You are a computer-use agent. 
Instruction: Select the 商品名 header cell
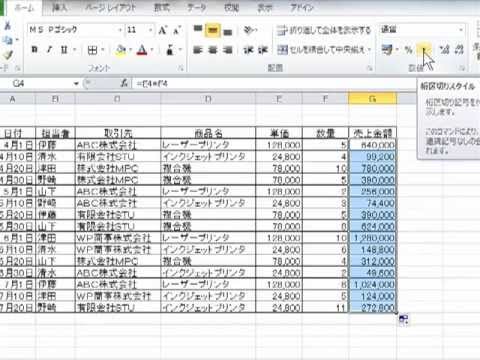click(208, 133)
